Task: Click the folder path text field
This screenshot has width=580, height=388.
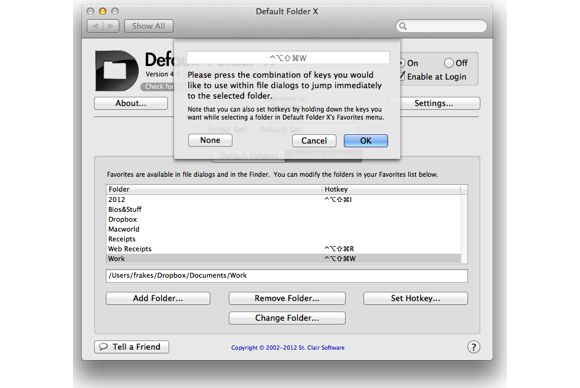Action: point(287,276)
